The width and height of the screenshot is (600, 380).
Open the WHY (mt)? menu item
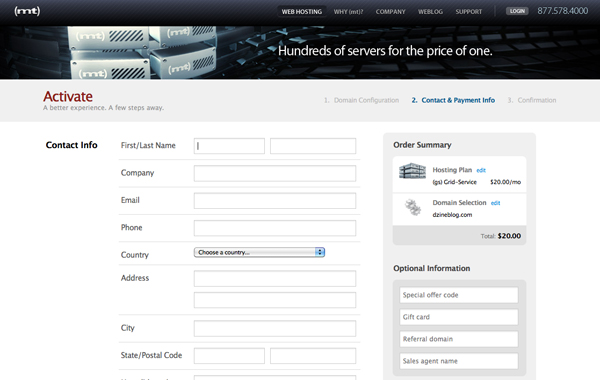[348, 11]
